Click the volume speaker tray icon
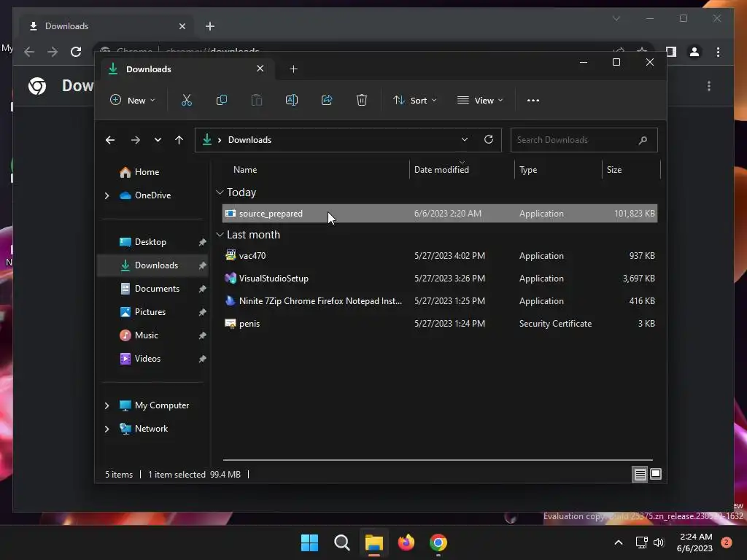Image resolution: width=747 pixels, height=560 pixels. (x=659, y=542)
